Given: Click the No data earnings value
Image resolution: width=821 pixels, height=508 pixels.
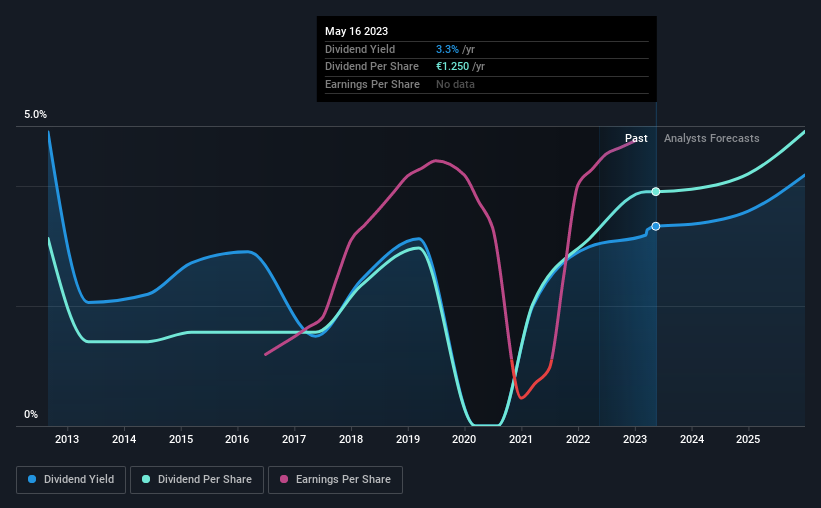Looking at the screenshot, I should click(455, 84).
